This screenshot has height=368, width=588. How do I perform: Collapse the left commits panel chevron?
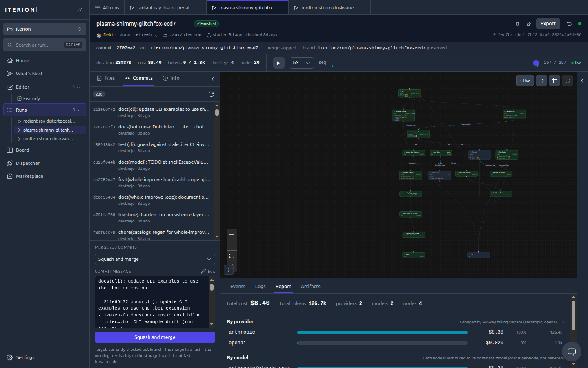pyautogui.click(x=212, y=79)
